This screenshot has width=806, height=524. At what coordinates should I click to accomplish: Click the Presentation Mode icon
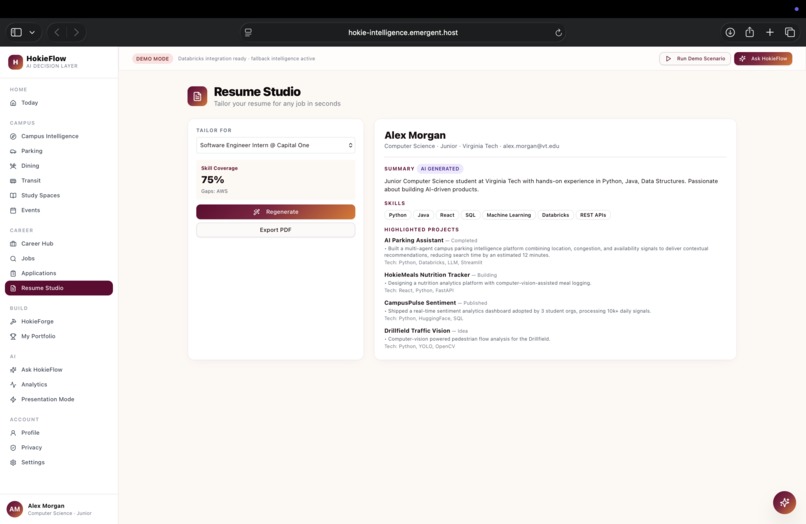[x=13, y=400]
